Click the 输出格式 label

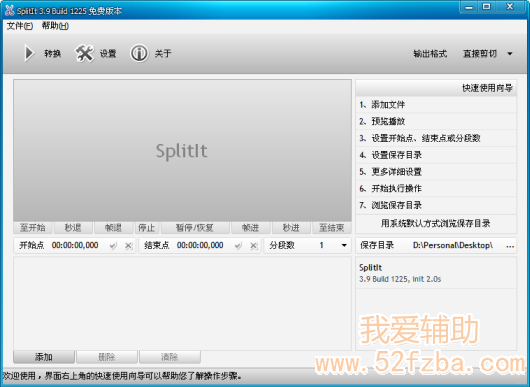coord(430,53)
